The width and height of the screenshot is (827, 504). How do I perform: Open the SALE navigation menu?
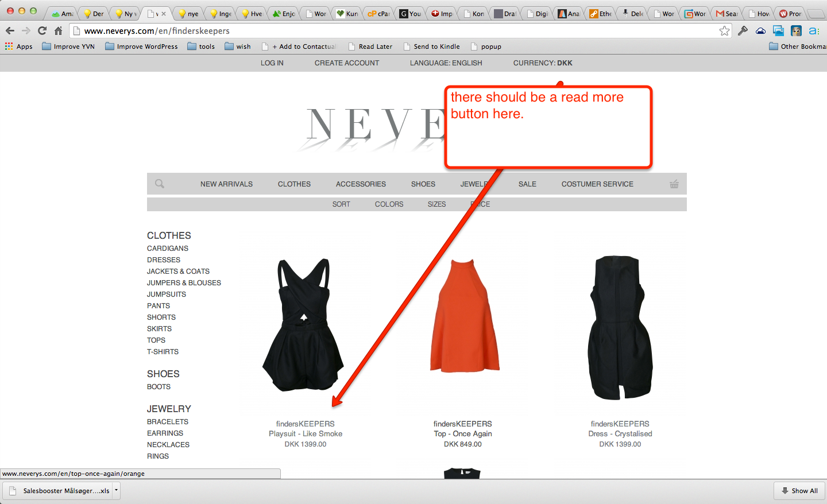527,184
